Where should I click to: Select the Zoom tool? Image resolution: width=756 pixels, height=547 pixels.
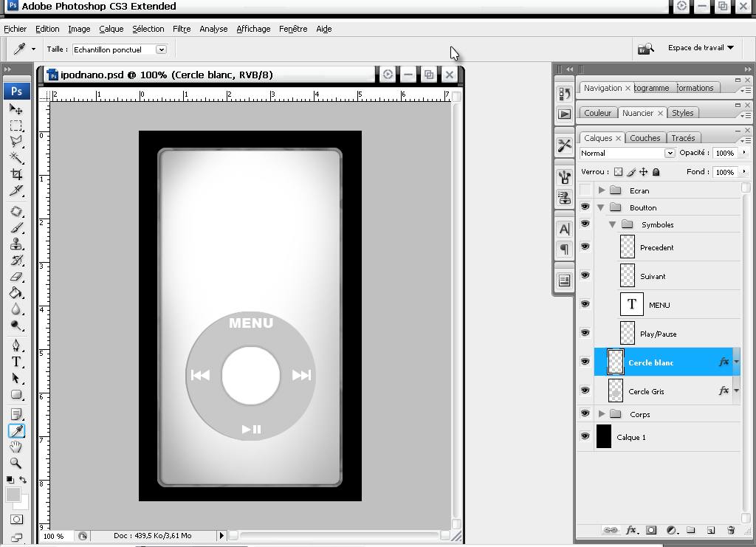(x=16, y=463)
